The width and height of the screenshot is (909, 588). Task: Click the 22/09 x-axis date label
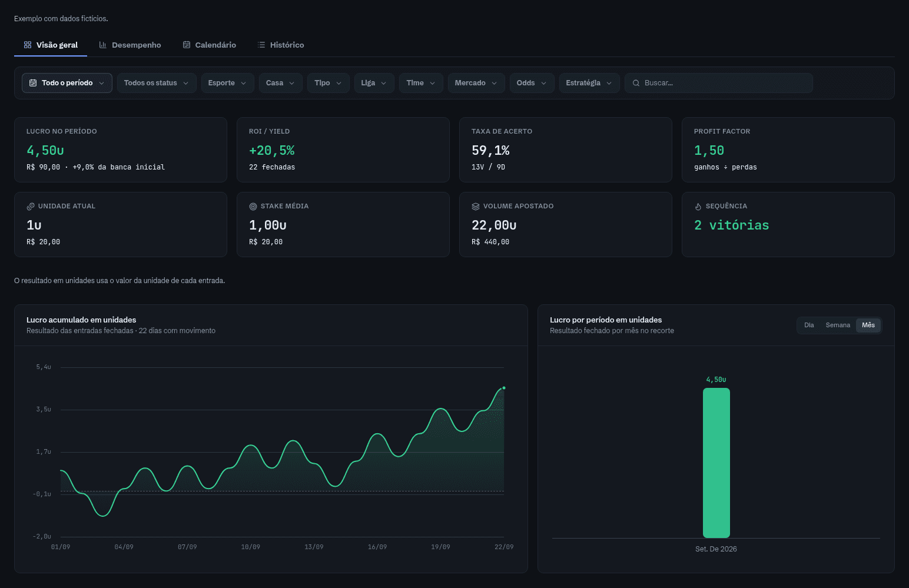(504, 547)
